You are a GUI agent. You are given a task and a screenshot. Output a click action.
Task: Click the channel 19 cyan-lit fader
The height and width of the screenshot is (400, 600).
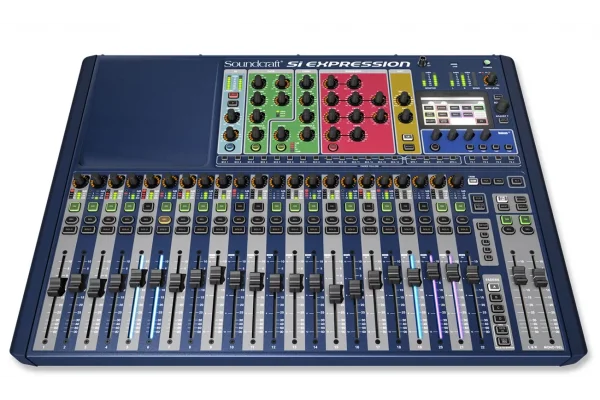[x=414, y=277]
